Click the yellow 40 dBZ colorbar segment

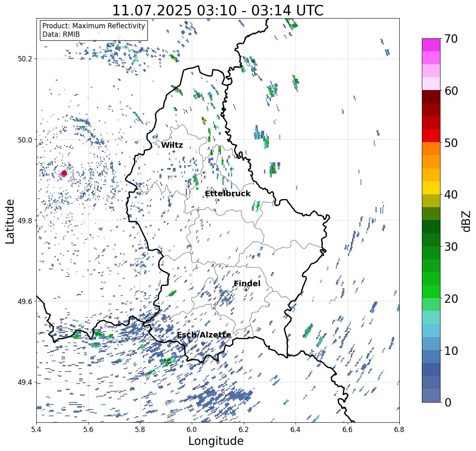point(431,188)
